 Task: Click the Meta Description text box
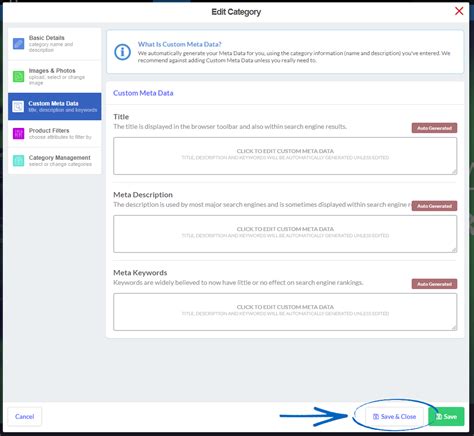[x=285, y=234]
